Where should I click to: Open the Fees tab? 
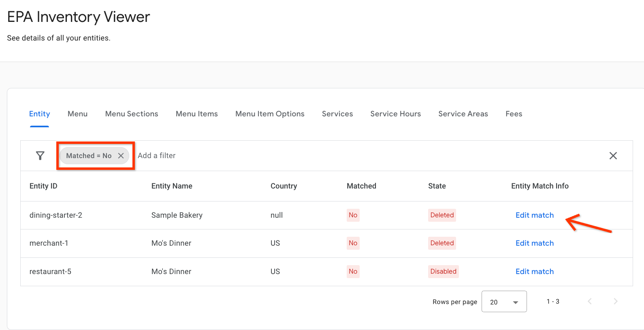click(514, 114)
